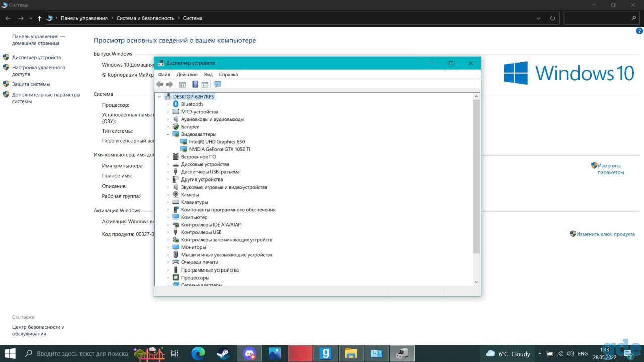Image resolution: width=644 pixels, height=362 pixels.
Task: Click the Forward arrow in Device Manager toolbar
Action: (x=170, y=84)
